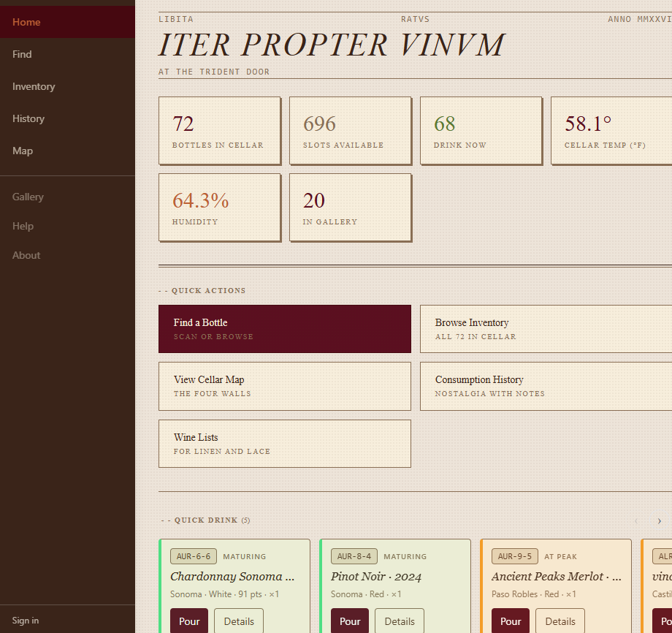
Task: Click Sign in at sidebar bottom
Action: click(26, 621)
